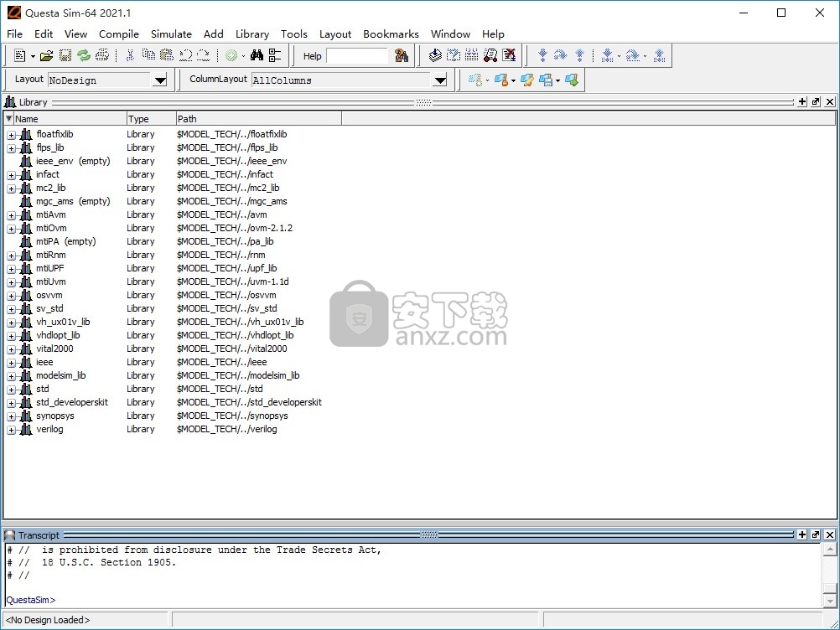Click the Print toolbar icon
This screenshot has height=630, width=840.
[x=101, y=55]
